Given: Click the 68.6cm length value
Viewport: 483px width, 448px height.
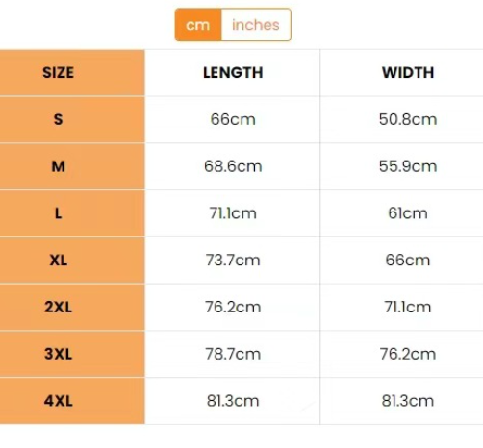Looking at the screenshot, I should coord(233,166).
